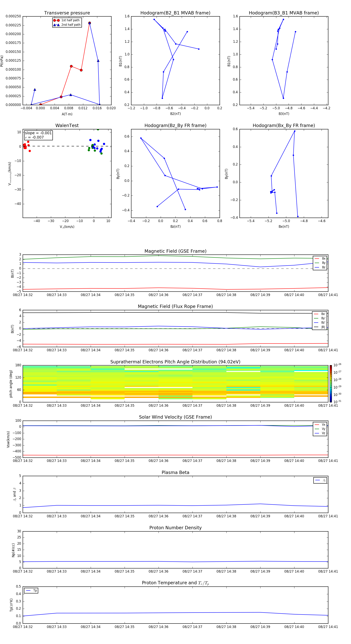
Task: Click the "Magnetic Field (GSE Frame)" title
Action: tap(175, 251)
